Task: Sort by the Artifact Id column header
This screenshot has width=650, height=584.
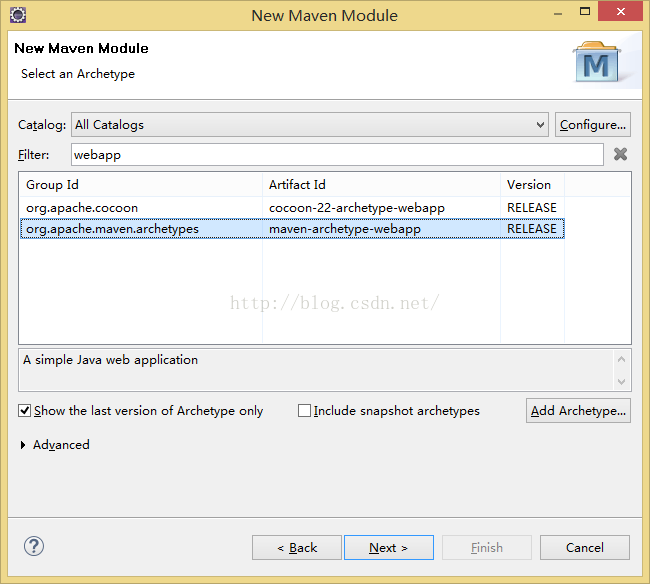Action: click(x=381, y=184)
